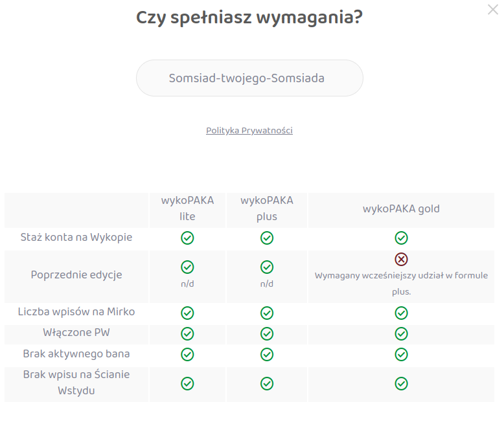Click Włączone PW check in wykoPAKA gold column
Screen dimensions: 504x426
point(401,334)
